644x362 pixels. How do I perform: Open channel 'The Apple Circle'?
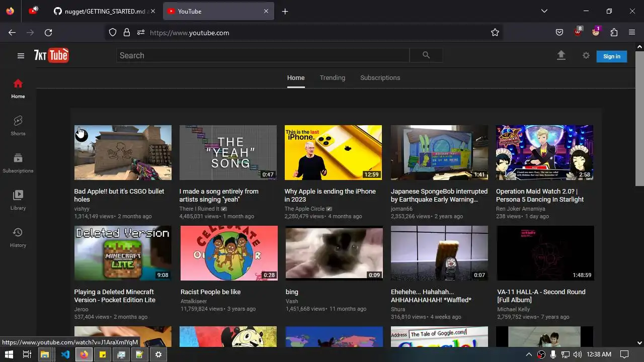coord(304,209)
